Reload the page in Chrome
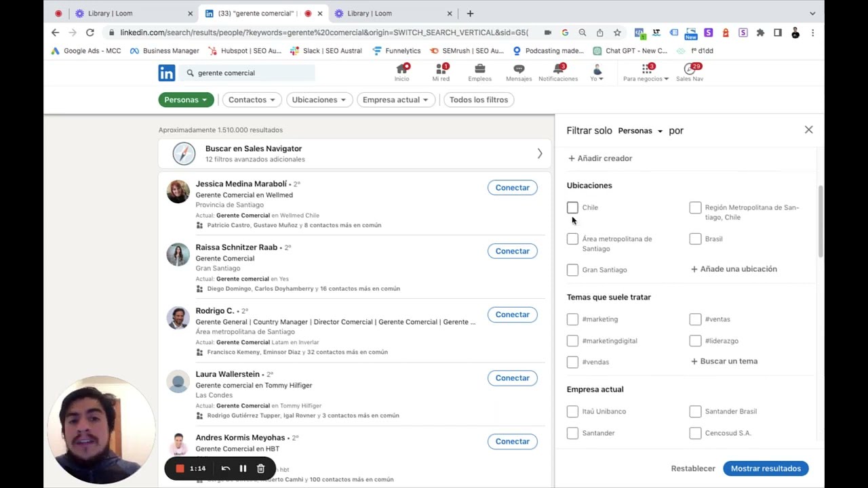 (90, 33)
